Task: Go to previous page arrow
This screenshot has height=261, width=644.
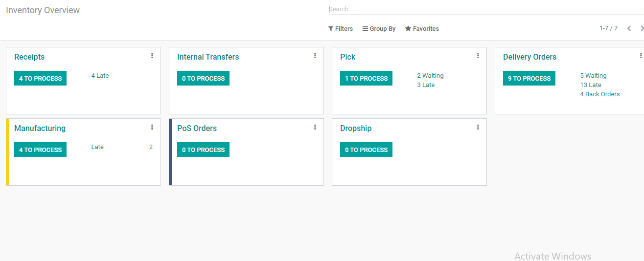Action: pyautogui.click(x=629, y=28)
